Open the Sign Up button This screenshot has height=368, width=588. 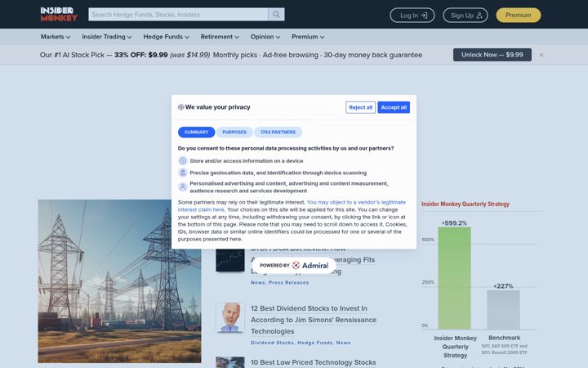click(x=465, y=15)
